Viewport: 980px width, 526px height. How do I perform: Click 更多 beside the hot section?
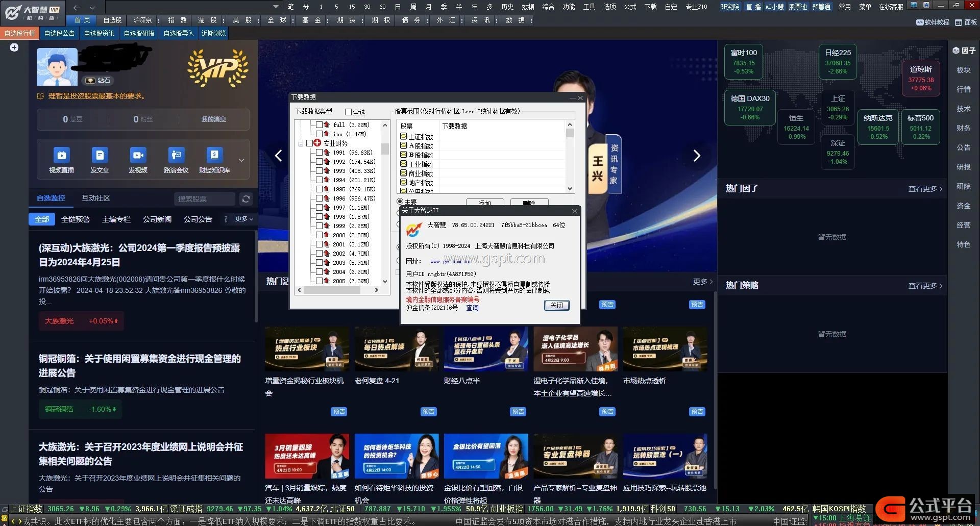pos(703,282)
